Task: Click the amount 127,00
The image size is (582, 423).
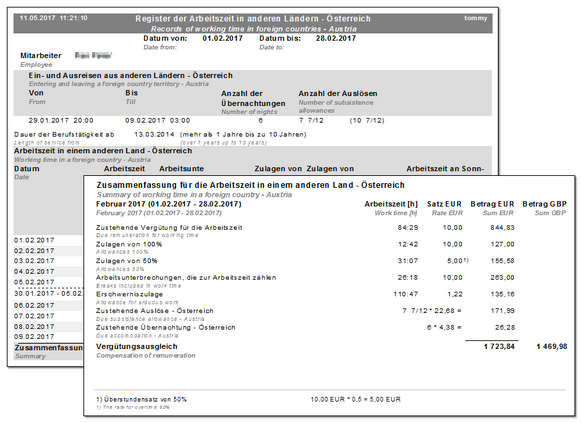Action: 502,244
